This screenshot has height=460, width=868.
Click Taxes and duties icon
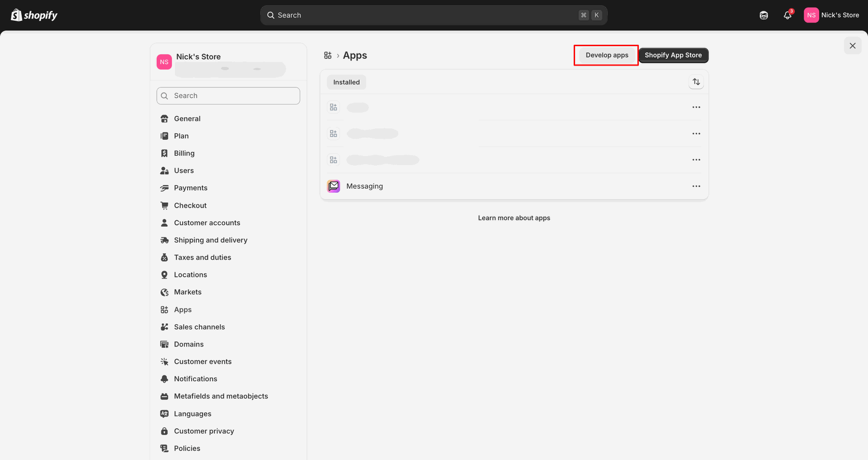click(x=165, y=257)
